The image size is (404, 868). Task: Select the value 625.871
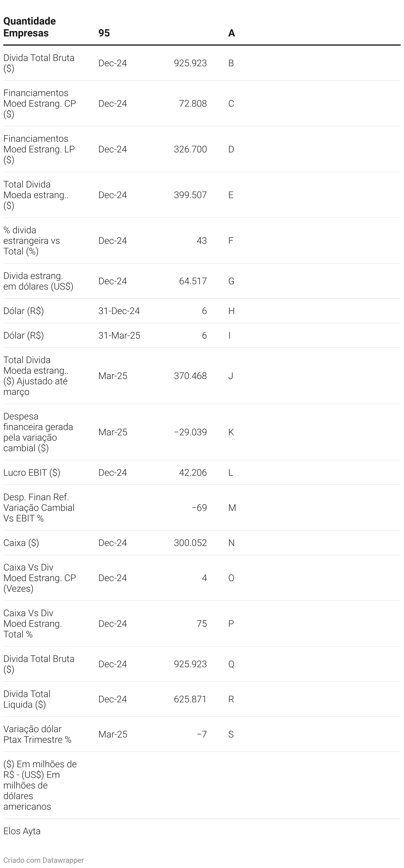click(190, 699)
